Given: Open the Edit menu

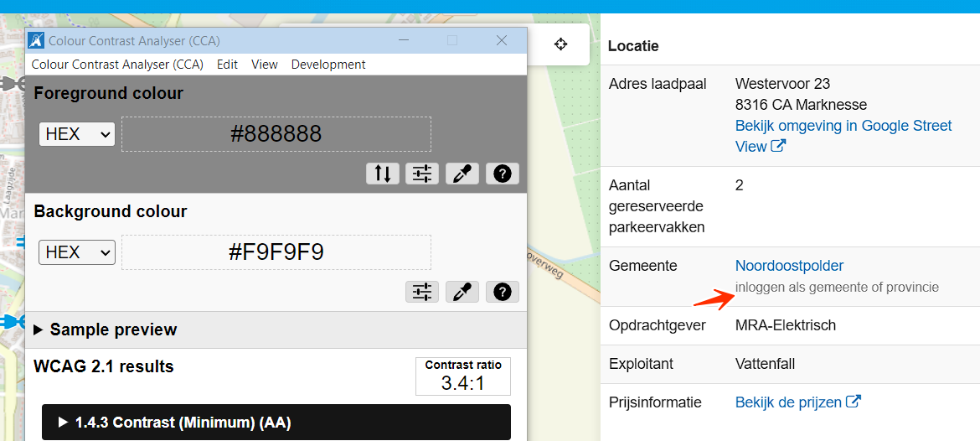Looking at the screenshot, I should [x=227, y=65].
